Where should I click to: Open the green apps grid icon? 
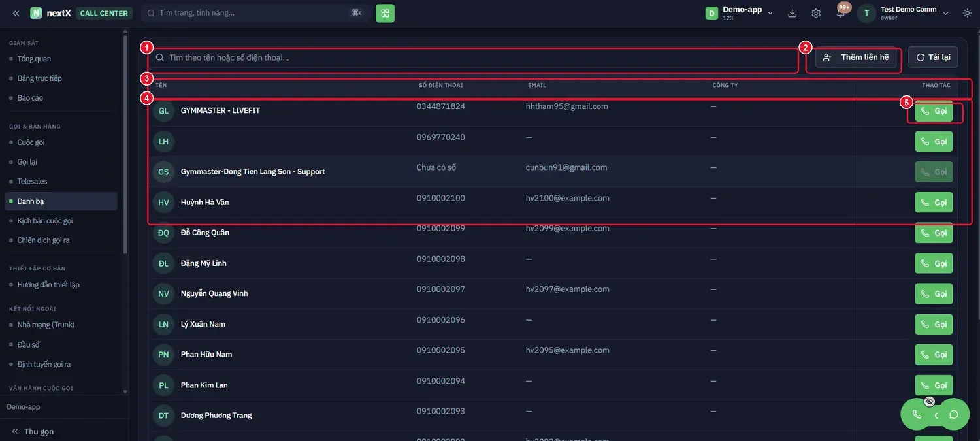click(x=385, y=13)
